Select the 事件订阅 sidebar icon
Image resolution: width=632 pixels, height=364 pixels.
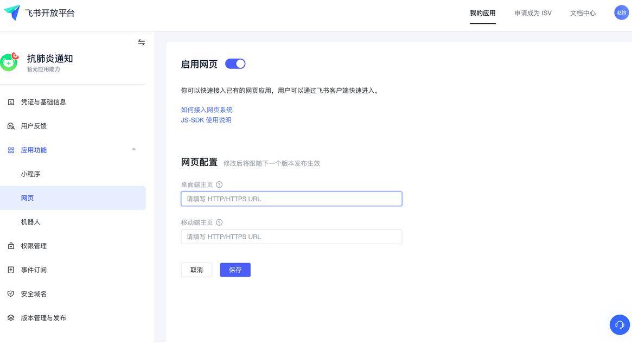11,270
